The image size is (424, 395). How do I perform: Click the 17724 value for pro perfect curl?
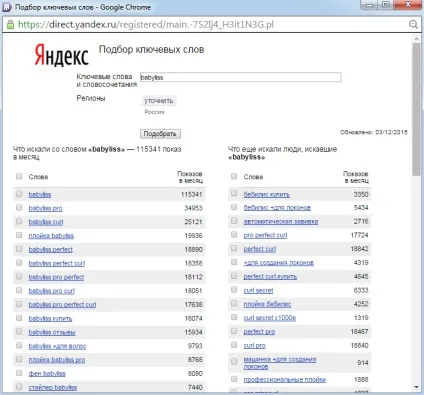coord(359,235)
